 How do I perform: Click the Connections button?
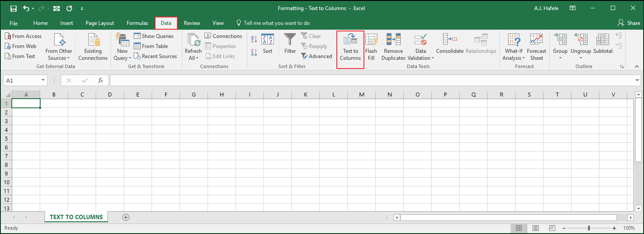click(x=223, y=36)
